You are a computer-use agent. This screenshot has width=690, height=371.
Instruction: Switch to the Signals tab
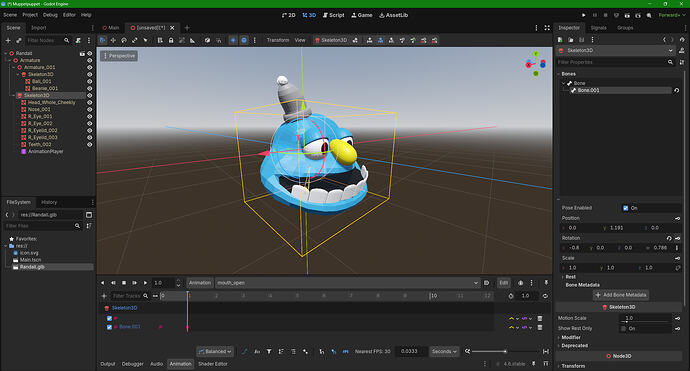(x=598, y=28)
